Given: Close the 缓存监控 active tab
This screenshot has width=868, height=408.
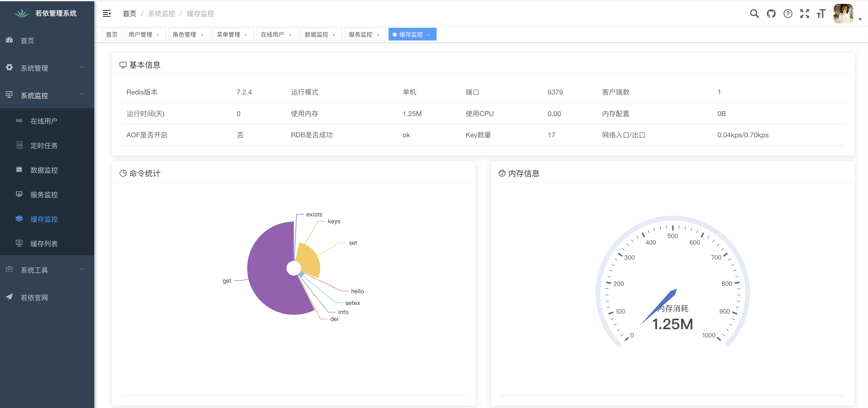Looking at the screenshot, I should [428, 35].
